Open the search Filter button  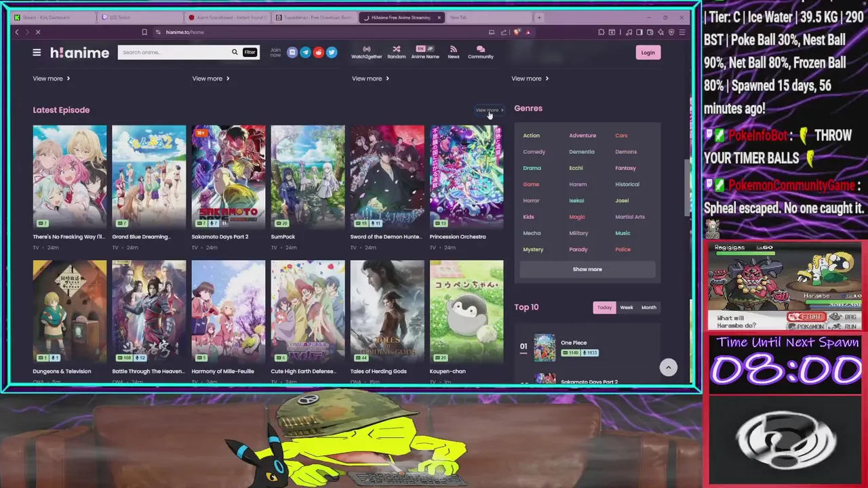click(x=250, y=52)
